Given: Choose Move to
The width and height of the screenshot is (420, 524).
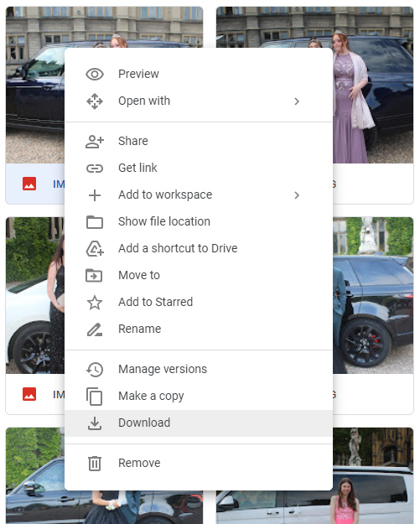Looking at the screenshot, I should pyautogui.click(x=199, y=275).
